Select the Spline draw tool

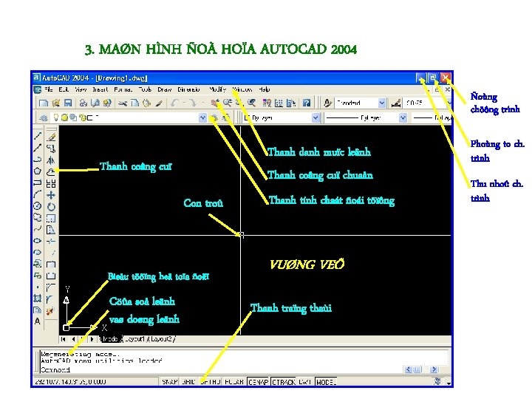coord(38,229)
